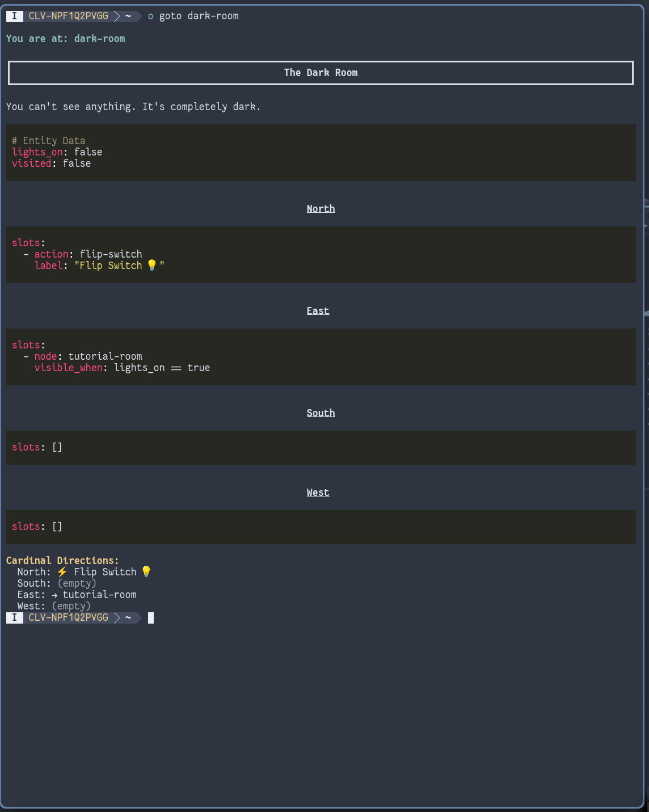Click the "I" mode indicator in top prompt
The width and height of the screenshot is (649, 812).
(x=15, y=16)
